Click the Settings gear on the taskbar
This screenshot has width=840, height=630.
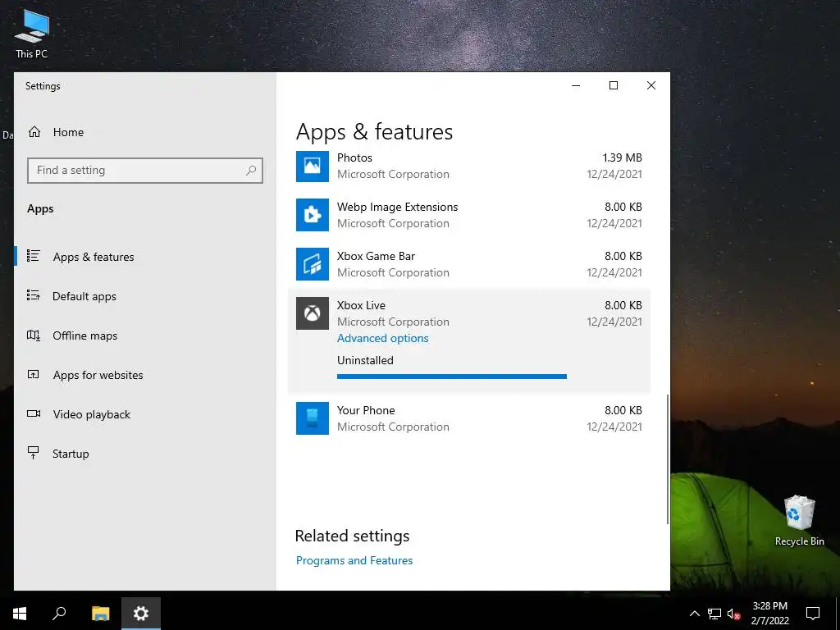[141, 614]
